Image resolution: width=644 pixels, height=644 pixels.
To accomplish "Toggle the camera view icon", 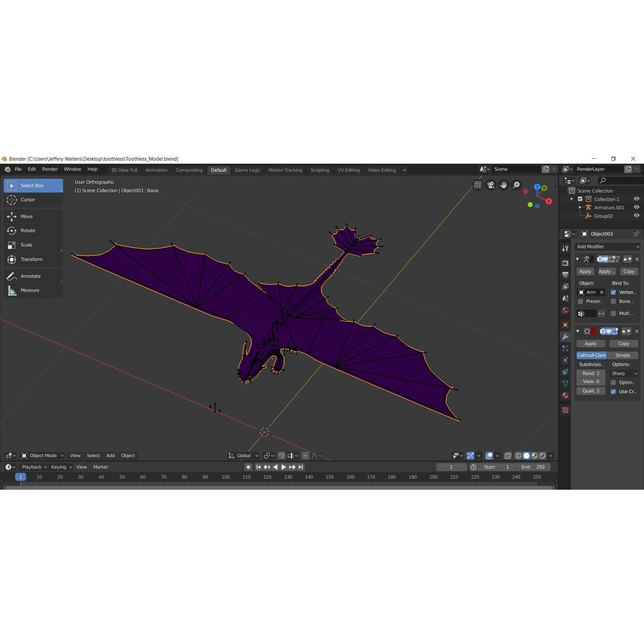I will [491, 185].
